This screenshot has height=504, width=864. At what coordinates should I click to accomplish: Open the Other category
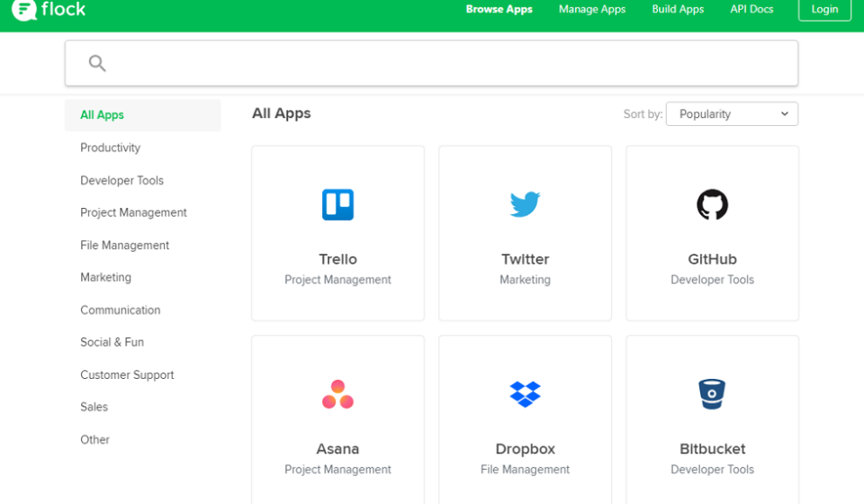[x=94, y=439]
